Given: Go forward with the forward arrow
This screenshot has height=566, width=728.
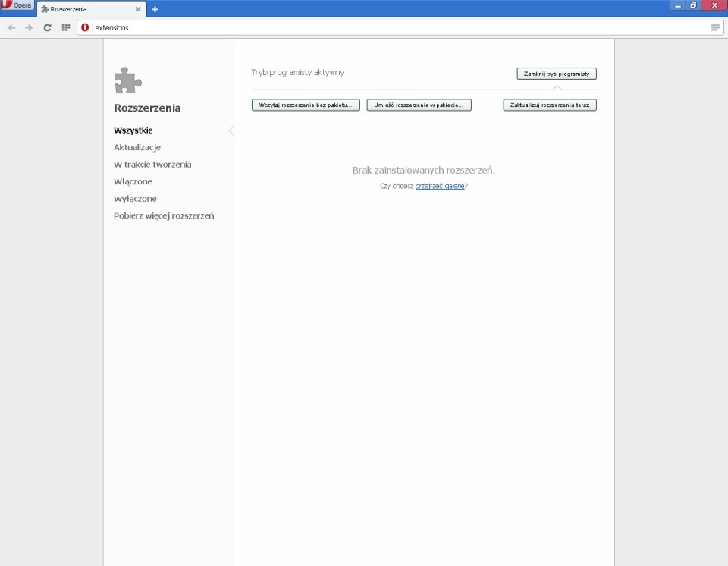Looking at the screenshot, I should click(29, 28).
